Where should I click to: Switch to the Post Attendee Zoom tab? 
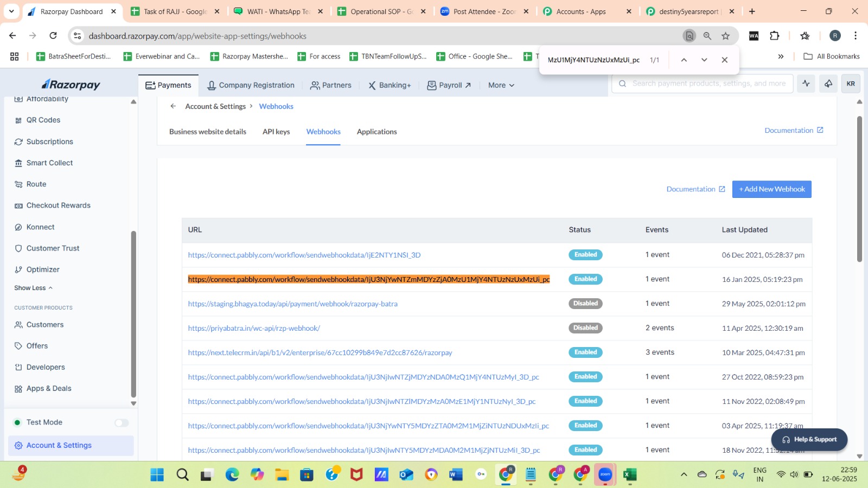pos(484,11)
